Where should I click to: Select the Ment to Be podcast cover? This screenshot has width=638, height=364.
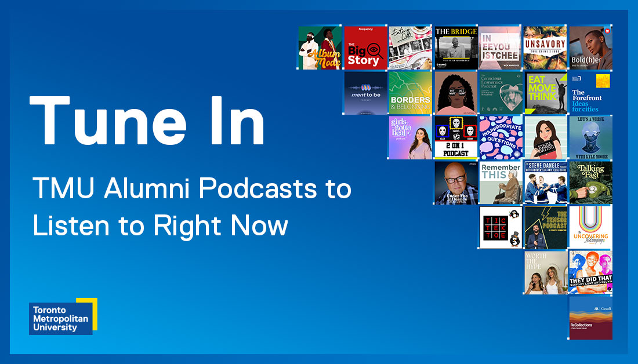(365, 93)
